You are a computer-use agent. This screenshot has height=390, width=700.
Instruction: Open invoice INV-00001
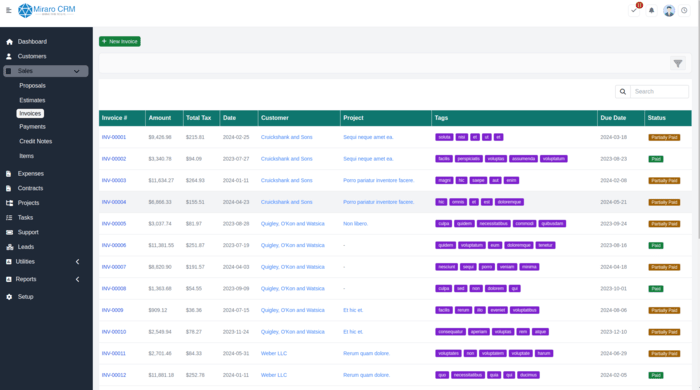(x=114, y=137)
